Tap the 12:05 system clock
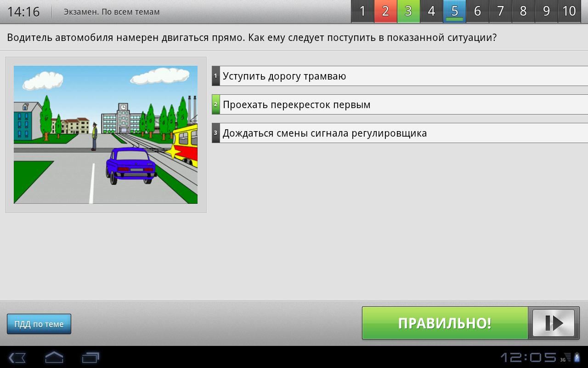588x368 pixels. [528, 357]
